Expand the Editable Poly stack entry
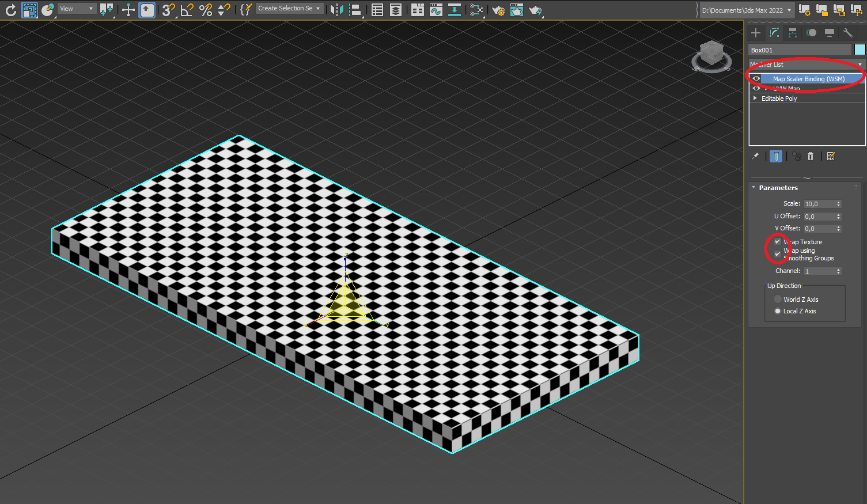Screen dimensions: 867x504 tap(755, 98)
